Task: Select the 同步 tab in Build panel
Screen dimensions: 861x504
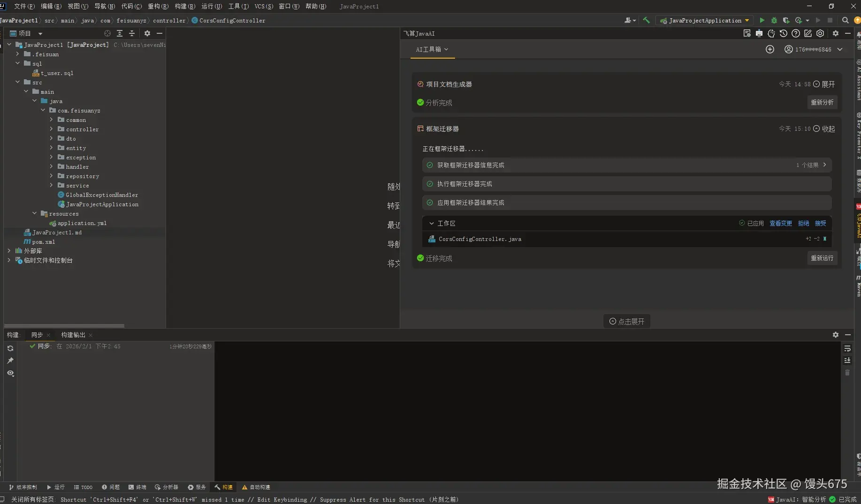Action: (x=37, y=335)
